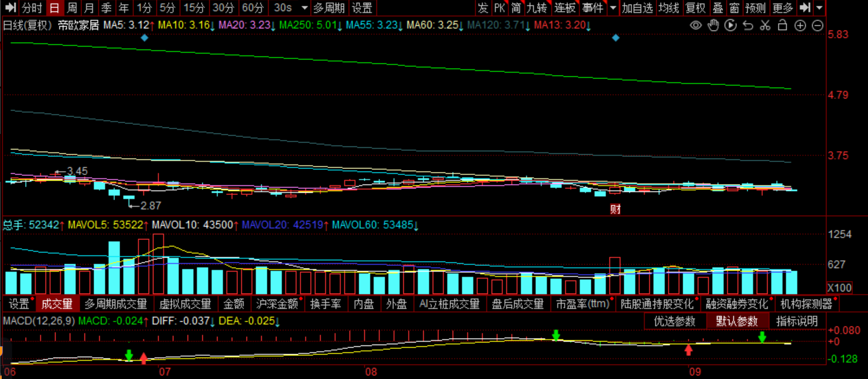The height and width of the screenshot is (379, 868).
Task: Click the 优选参数 button
Action: (675, 321)
